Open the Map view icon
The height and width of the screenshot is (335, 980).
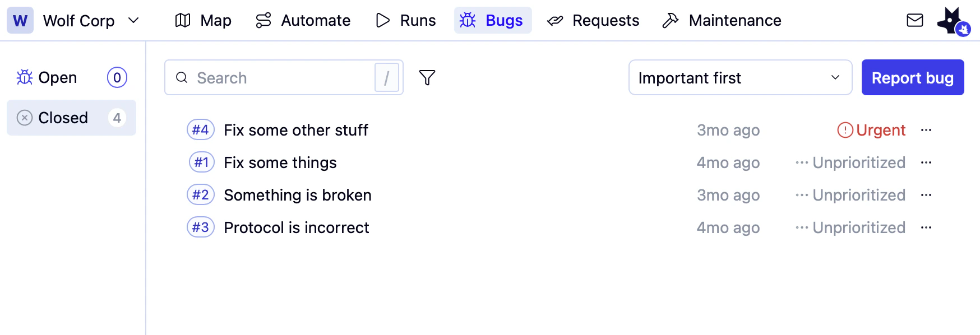[x=182, y=20]
